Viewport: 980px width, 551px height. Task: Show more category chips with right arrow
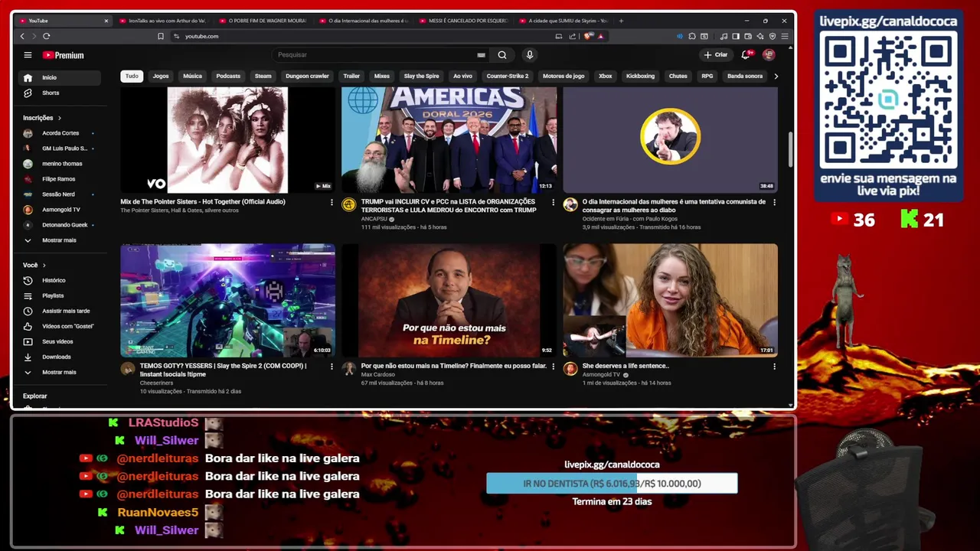[x=776, y=76]
